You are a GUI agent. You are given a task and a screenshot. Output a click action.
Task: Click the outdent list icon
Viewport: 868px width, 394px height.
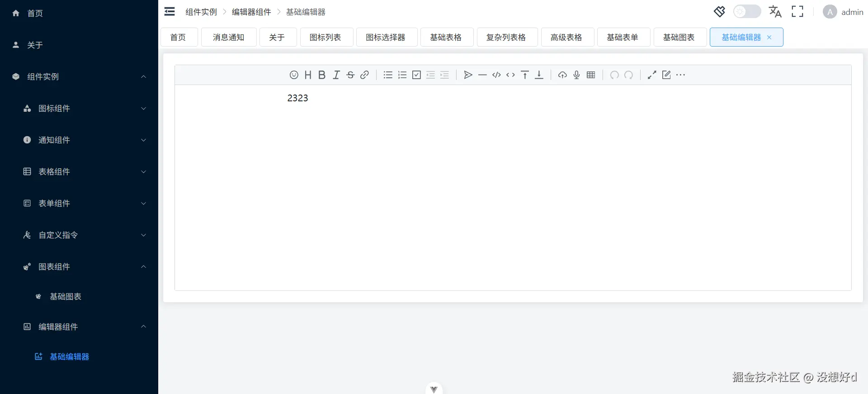point(430,75)
